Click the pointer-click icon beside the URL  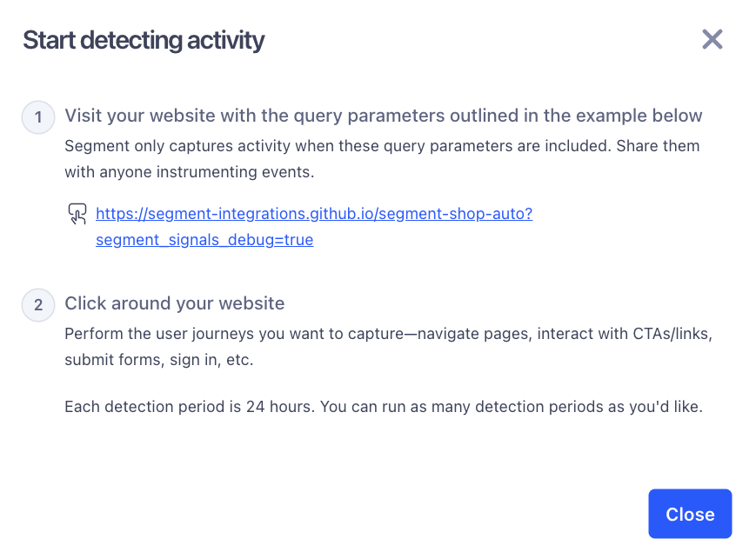[x=77, y=214]
